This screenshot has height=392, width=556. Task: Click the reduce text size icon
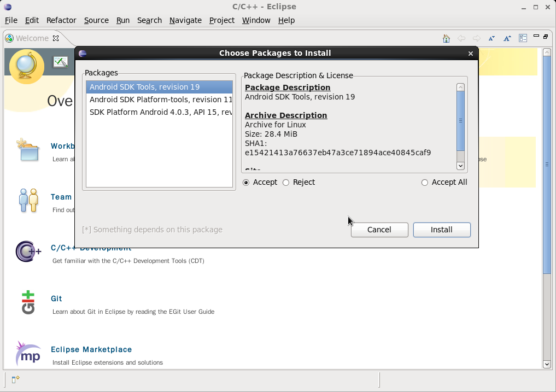491,38
